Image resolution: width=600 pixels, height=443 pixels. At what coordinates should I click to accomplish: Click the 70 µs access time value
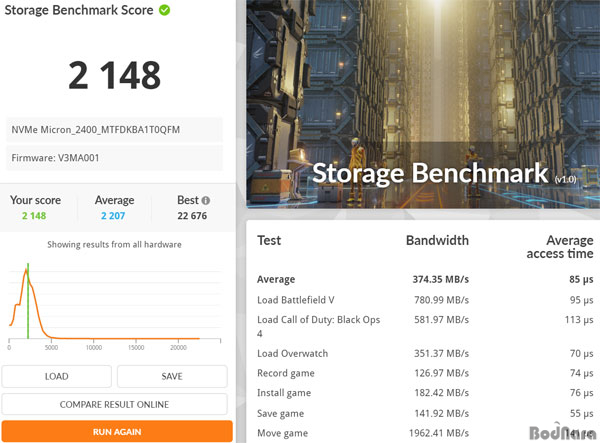(582, 353)
